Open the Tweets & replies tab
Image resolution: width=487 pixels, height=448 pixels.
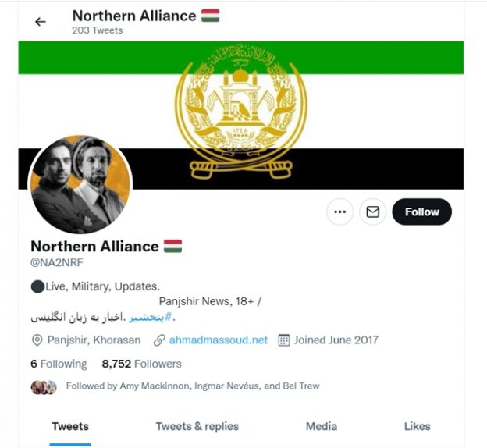pos(197,426)
